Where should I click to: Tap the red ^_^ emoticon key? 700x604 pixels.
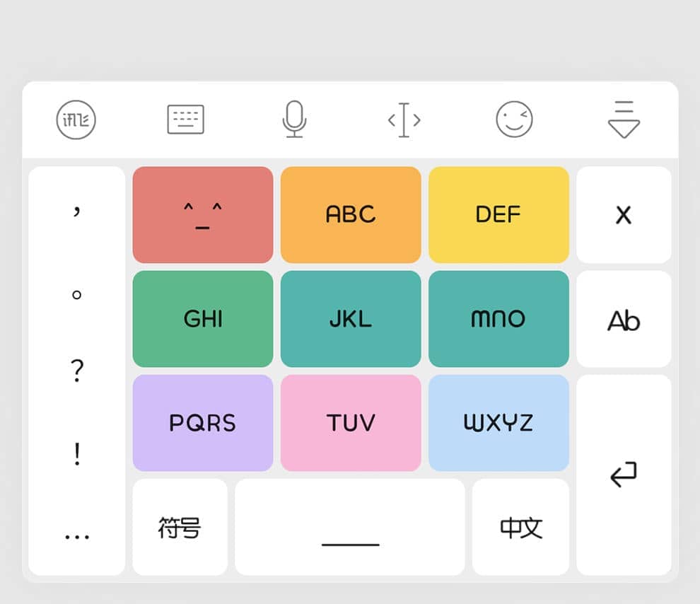203,215
